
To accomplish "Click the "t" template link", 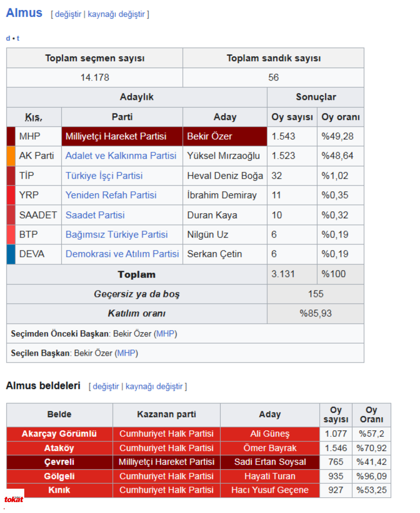I will tap(18, 38).
